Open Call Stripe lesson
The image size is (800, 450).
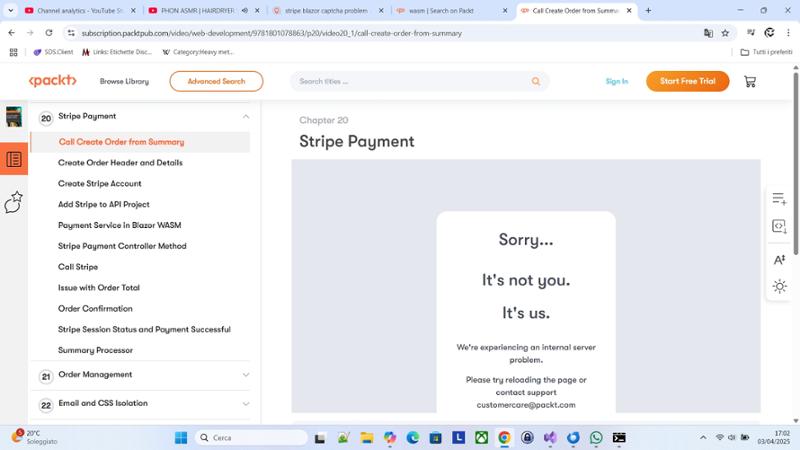coord(78,267)
